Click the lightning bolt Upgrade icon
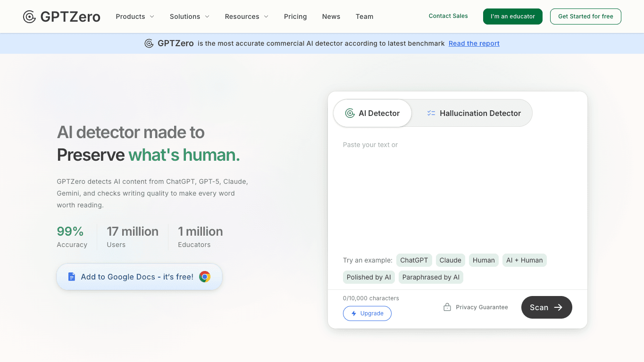The width and height of the screenshot is (644, 362). pos(354,313)
